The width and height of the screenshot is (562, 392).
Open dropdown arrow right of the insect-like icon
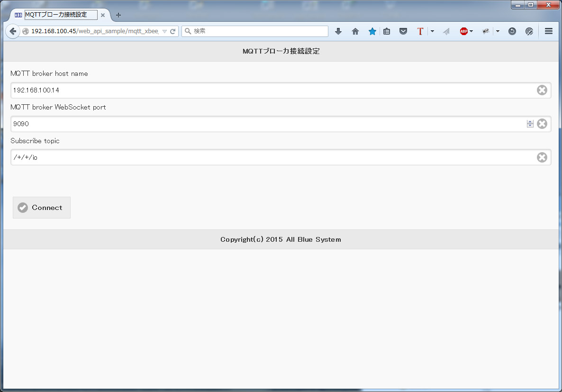point(498,31)
